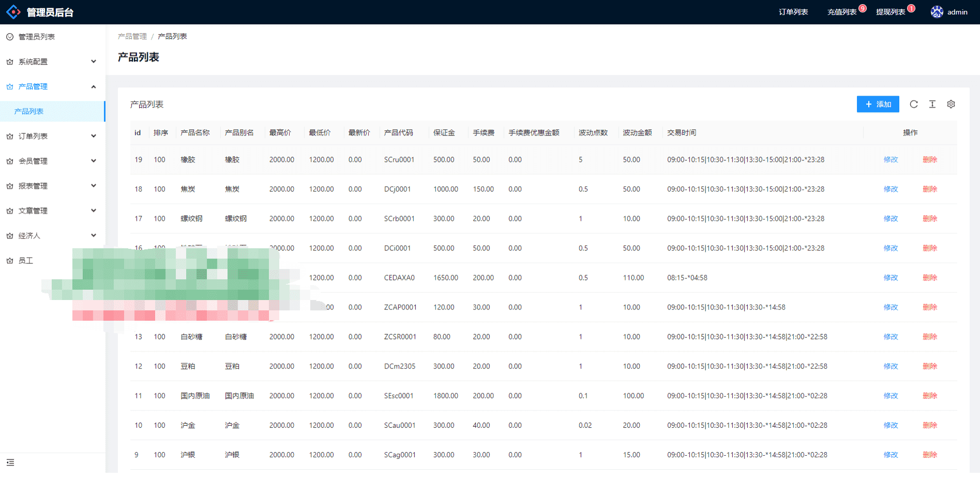Image resolution: width=980 pixels, height=479 pixels.
Task: Click 删除 for the 焦炭 row
Action: [x=929, y=189]
